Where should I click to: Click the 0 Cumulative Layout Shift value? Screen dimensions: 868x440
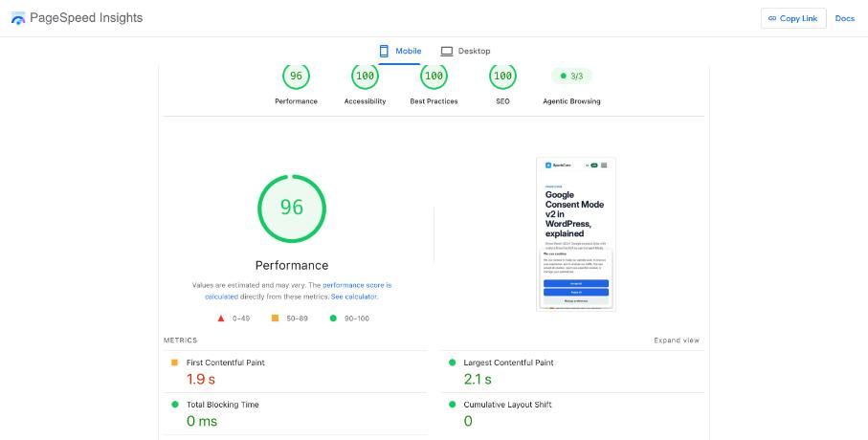468,421
